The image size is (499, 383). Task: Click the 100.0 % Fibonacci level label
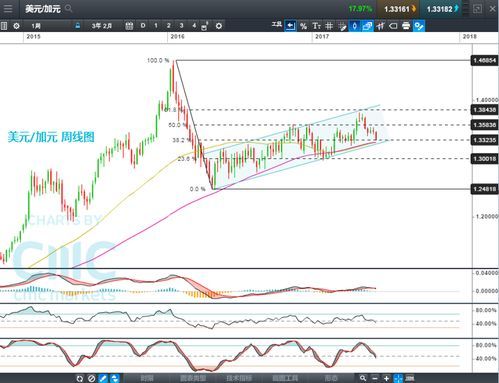[x=158, y=60]
